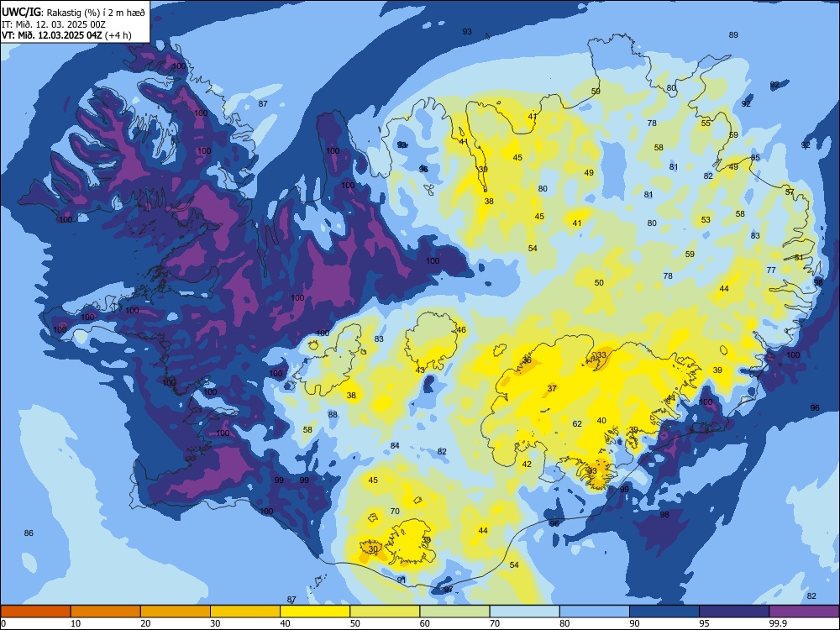Select the initial time line 'IT: Mið. 12. 03. 2025 00Z'
Screen dimensions: 840x630
click(x=54, y=24)
